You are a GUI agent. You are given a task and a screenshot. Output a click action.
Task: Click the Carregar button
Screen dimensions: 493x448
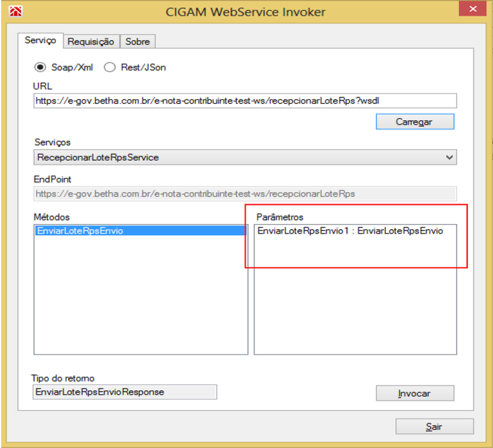pyautogui.click(x=415, y=122)
